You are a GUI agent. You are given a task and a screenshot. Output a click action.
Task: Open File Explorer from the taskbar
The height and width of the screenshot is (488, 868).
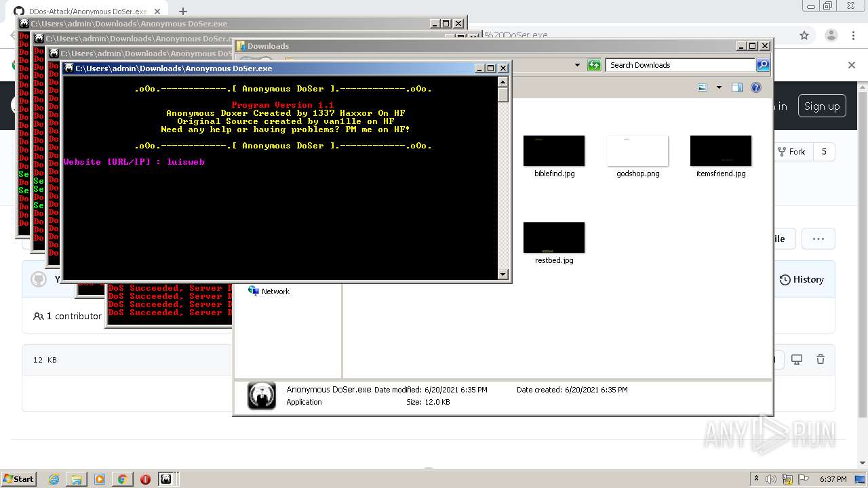point(77,479)
